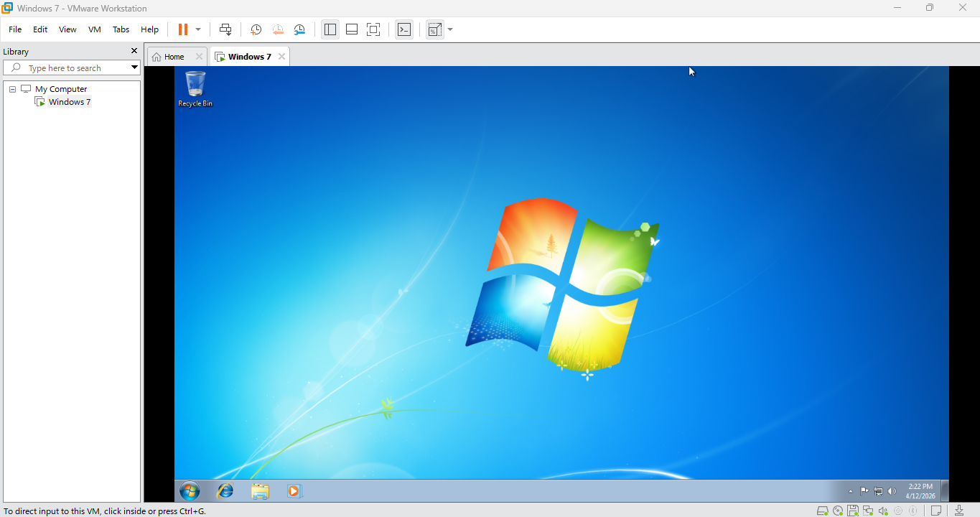Click the sound device icon in status bar
Image resolution: width=980 pixels, height=517 pixels.
coord(883,511)
